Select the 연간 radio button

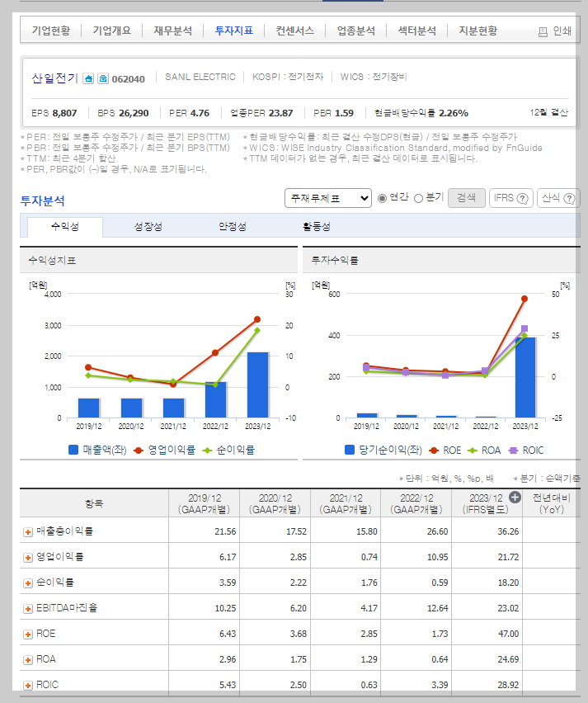point(382,198)
